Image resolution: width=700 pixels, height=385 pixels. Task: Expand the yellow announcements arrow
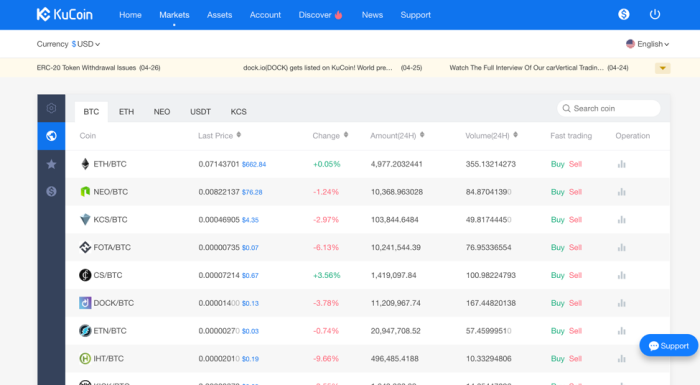pos(662,68)
